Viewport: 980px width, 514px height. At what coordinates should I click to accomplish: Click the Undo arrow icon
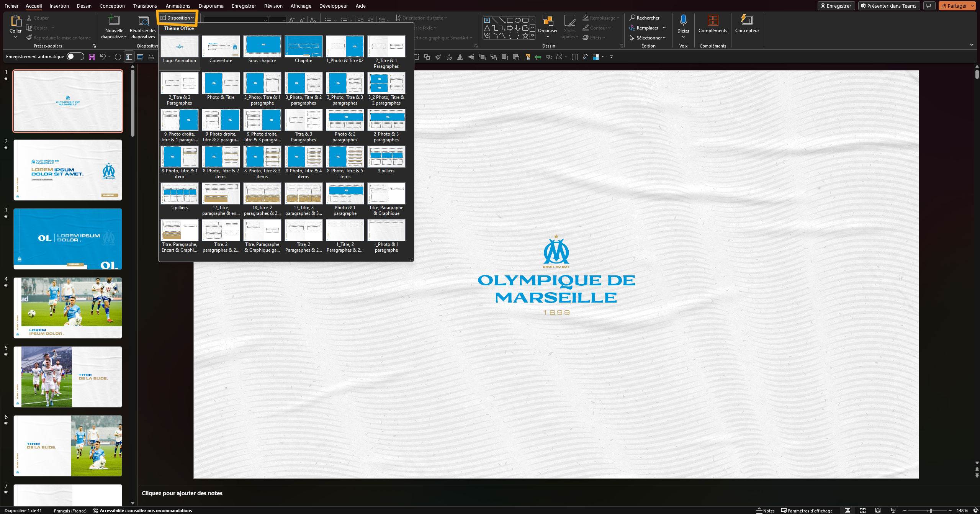(103, 57)
